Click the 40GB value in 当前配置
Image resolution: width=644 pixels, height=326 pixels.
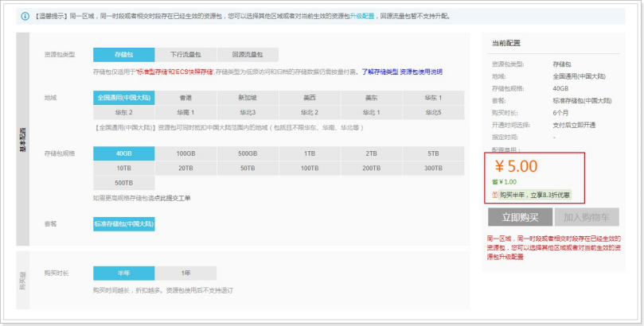[x=560, y=88]
